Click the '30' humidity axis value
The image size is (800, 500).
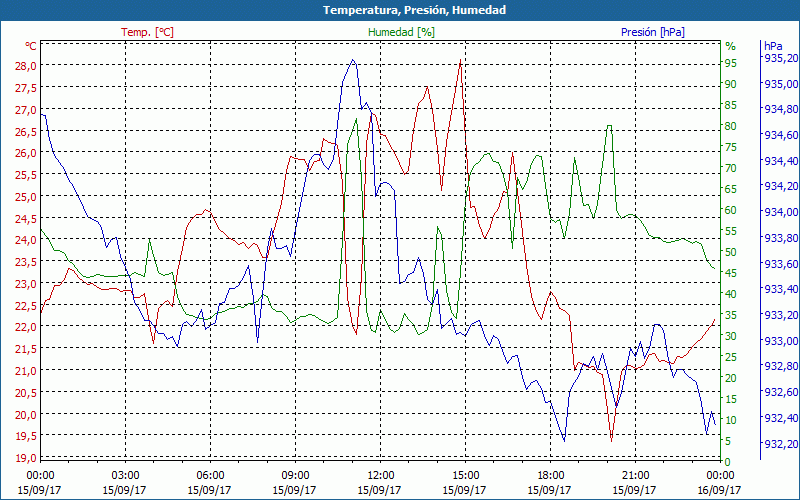(x=731, y=336)
